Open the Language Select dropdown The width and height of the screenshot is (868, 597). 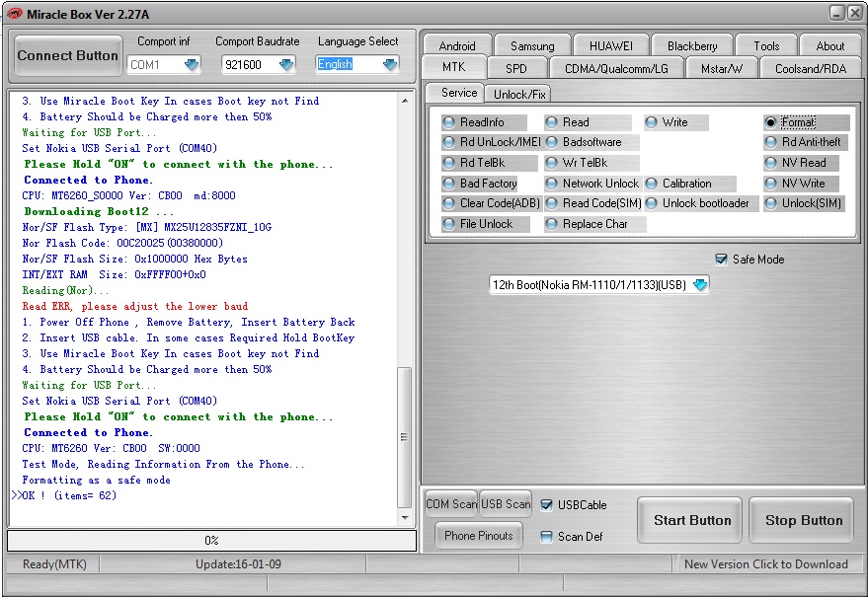pyautogui.click(x=390, y=65)
